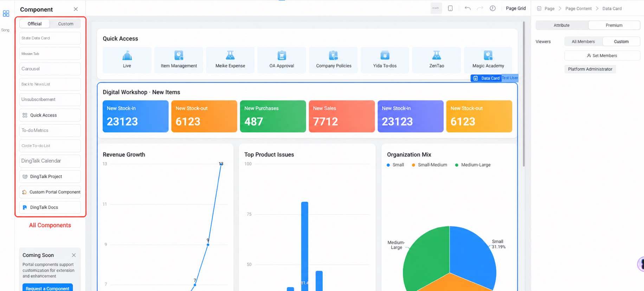Viewport: 644px width, 291px height.
Task: Click the component grid icon in left rail
Action: click(6, 14)
